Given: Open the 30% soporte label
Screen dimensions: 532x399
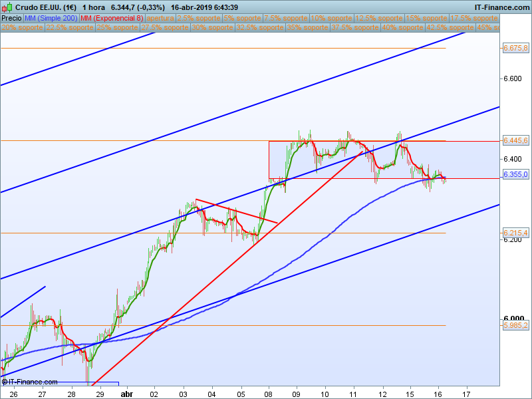Looking at the screenshot, I should [212, 27].
